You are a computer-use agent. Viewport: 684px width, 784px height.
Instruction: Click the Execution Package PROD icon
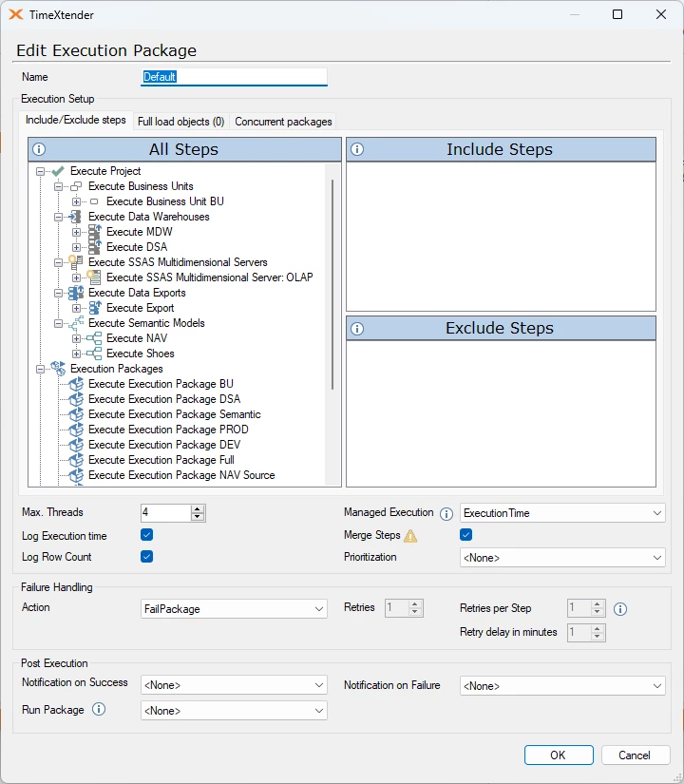(76, 430)
